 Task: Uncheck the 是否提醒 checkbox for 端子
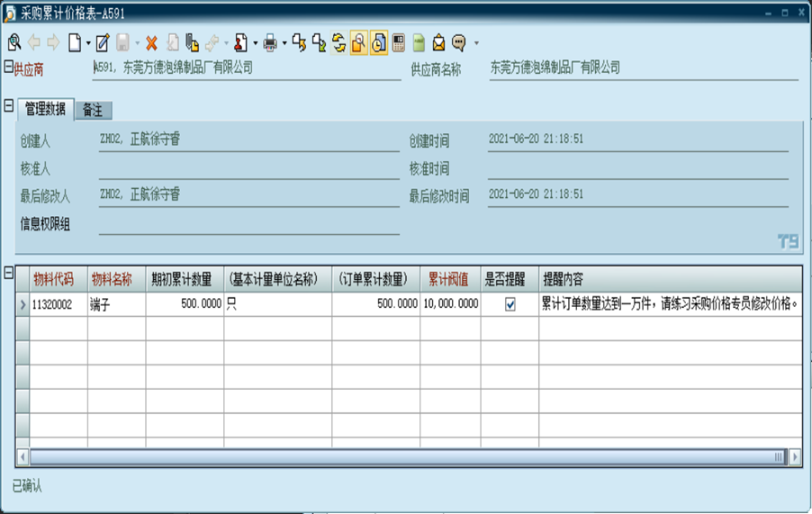(x=510, y=305)
